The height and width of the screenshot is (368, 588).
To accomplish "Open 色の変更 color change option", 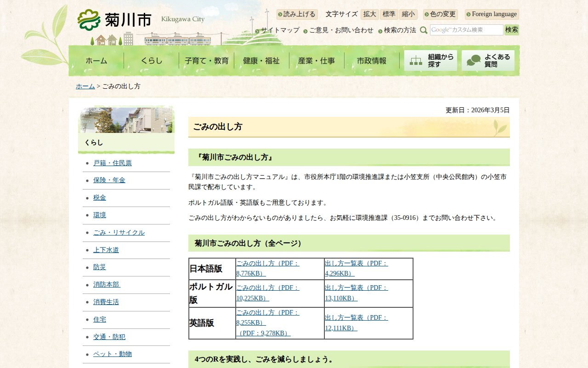I will pos(440,14).
